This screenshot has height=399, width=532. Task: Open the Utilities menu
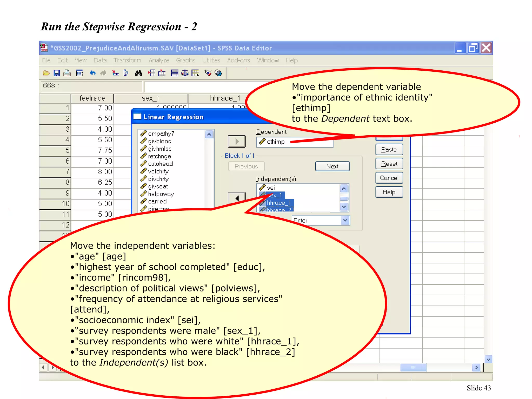[211, 60]
